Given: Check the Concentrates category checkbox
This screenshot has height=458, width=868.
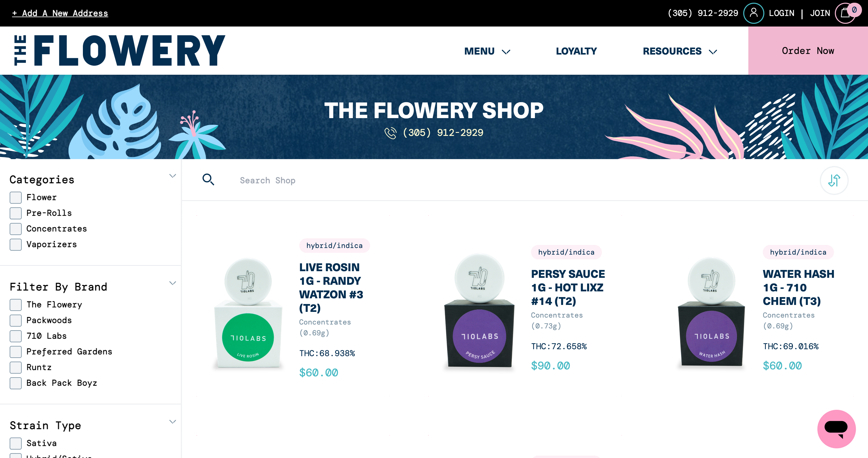Looking at the screenshot, I should point(15,229).
